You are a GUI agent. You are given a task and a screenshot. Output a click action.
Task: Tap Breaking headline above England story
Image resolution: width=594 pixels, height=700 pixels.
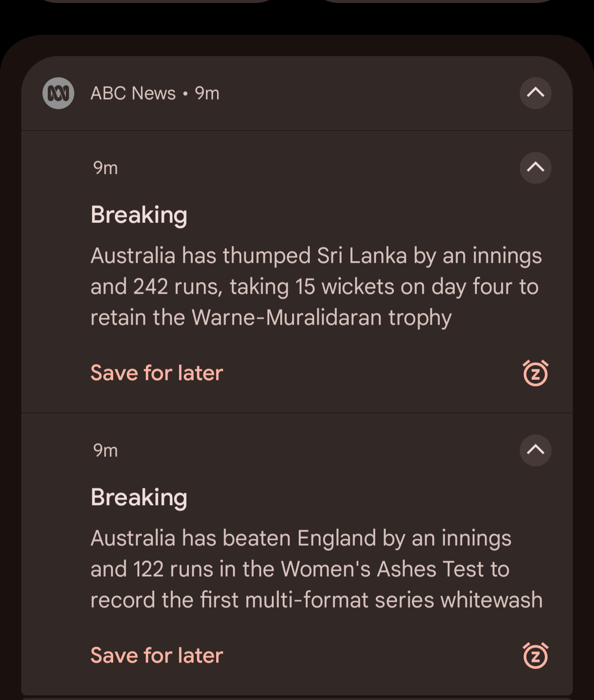pos(139,497)
